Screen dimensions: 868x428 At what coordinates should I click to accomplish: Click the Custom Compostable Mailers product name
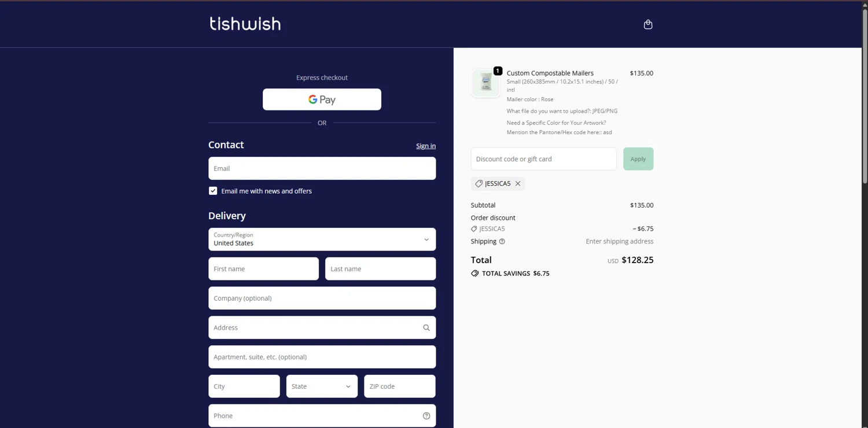click(550, 73)
